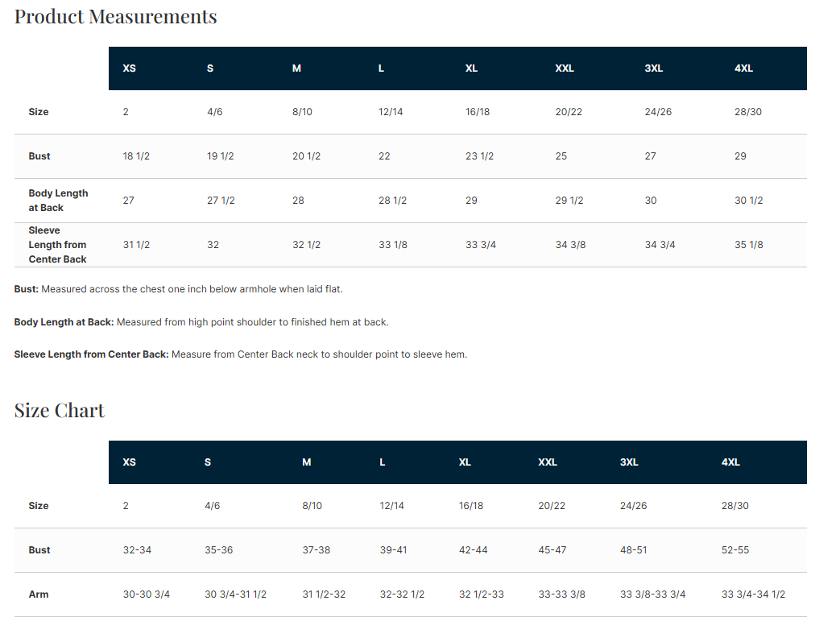Click the 52-55 bust range cell
840x642 pixels.
[x=735, y=550]
